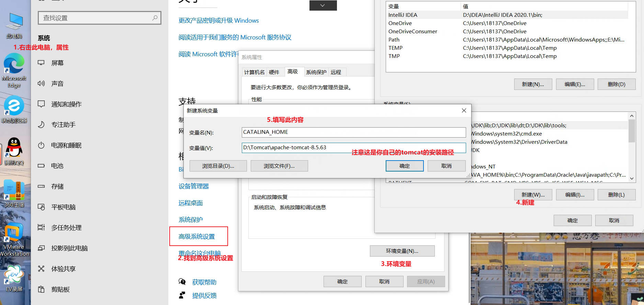Click 确定 in 新建系统变量 dialog
This screenshot has height=305, width=644.
(x=405, y=166)
